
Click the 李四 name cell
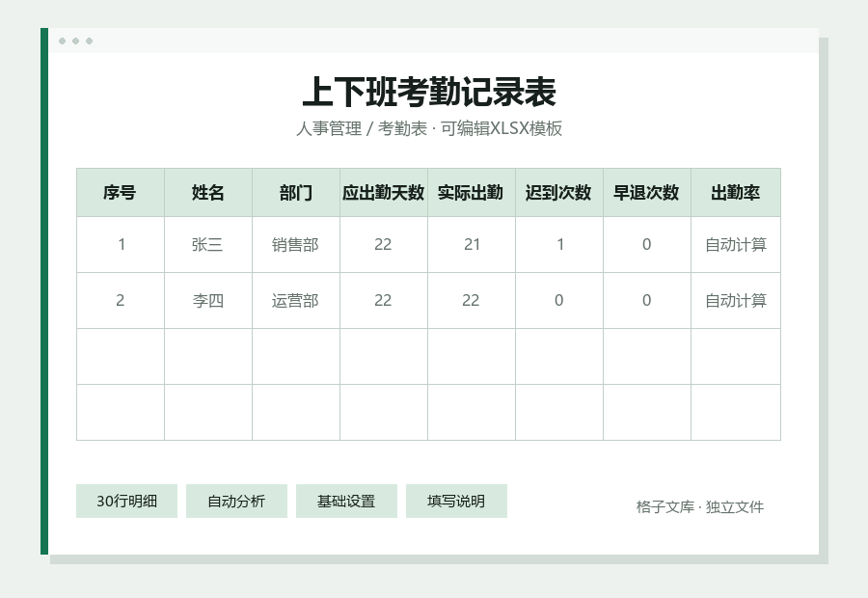tap(208, 300)
